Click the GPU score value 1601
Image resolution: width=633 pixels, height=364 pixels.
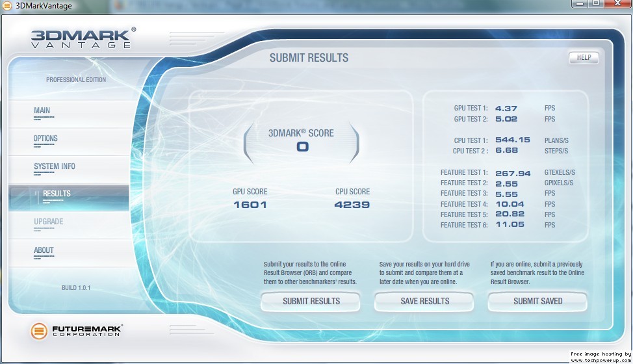click(250, 205)
